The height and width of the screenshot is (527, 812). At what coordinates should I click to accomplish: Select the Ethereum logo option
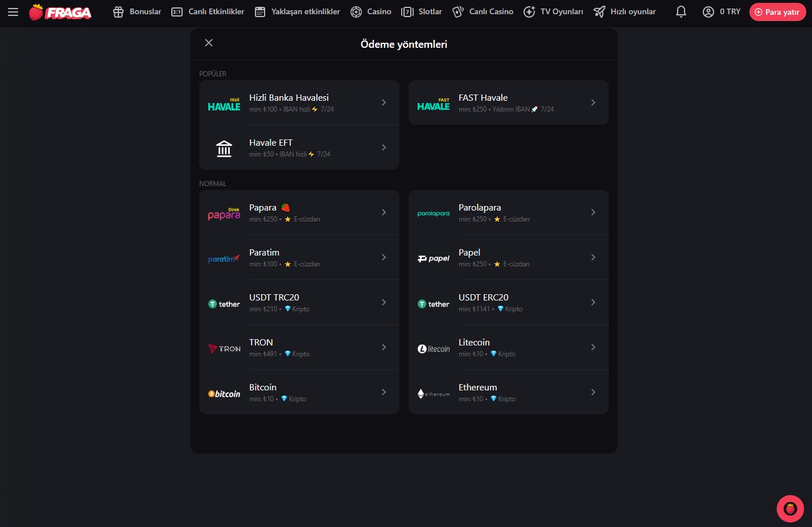tap(434, 393)
